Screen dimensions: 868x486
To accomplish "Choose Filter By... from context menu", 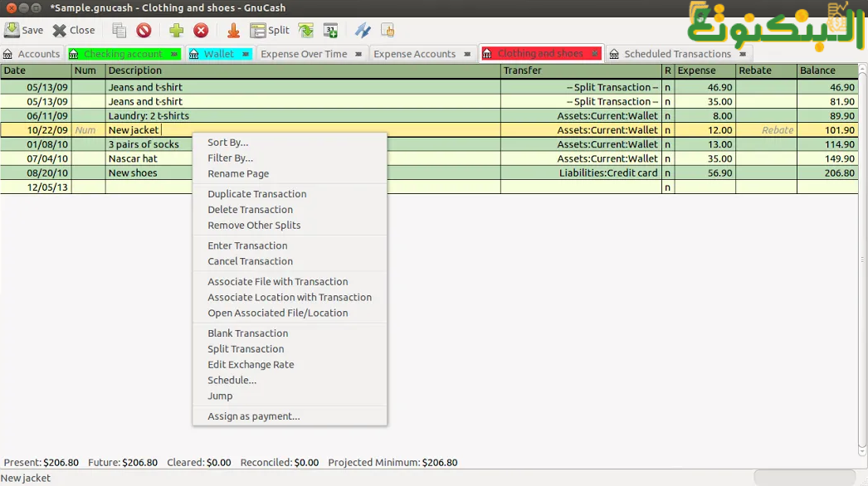I will click(x=290, y=158).
